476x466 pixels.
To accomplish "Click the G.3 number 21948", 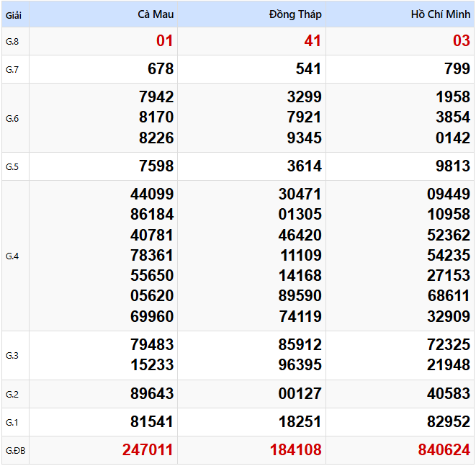I will tap(449, 365).
